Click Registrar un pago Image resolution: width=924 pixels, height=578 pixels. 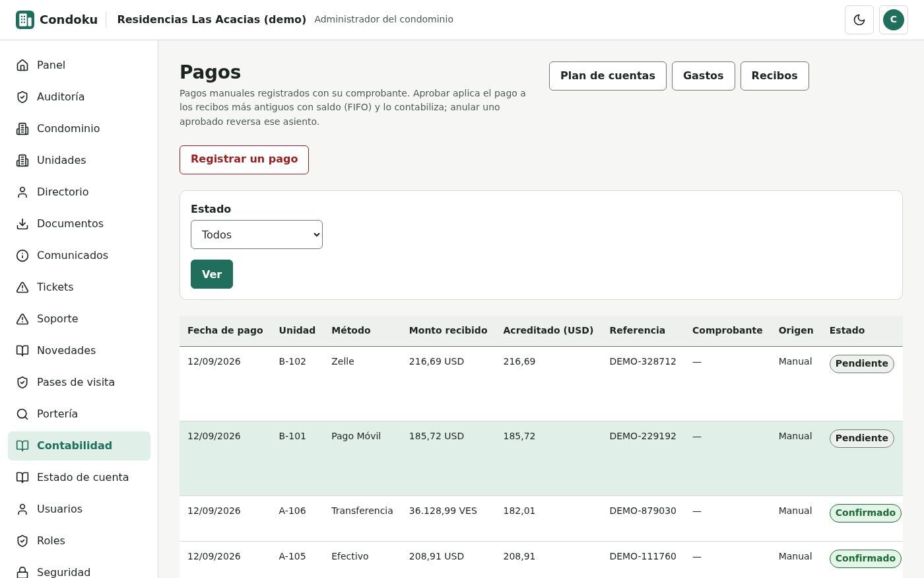click(244, 160)
